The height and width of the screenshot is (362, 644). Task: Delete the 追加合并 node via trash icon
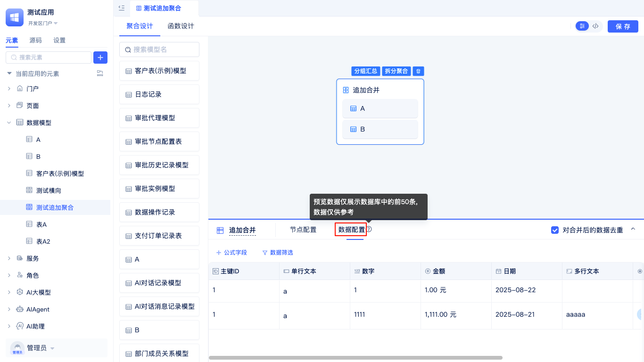pyautogui.click(x=418, y=71)
